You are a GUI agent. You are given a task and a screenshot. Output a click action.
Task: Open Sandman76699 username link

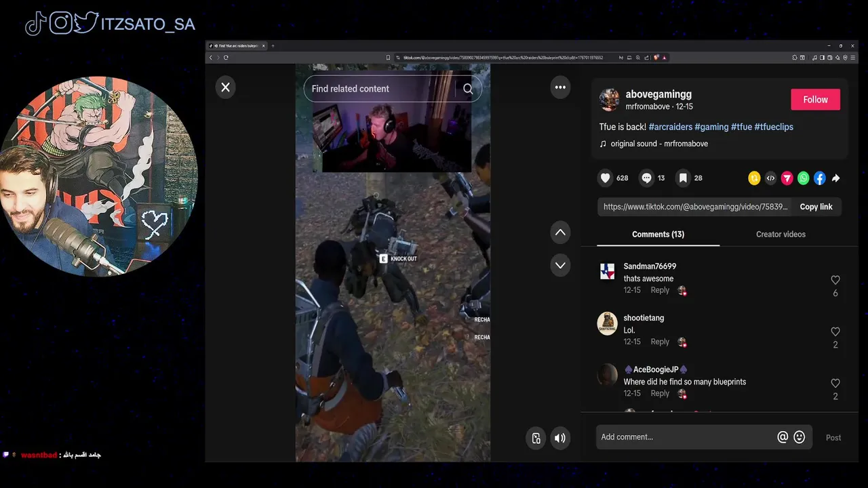click(x=650, y=266)
